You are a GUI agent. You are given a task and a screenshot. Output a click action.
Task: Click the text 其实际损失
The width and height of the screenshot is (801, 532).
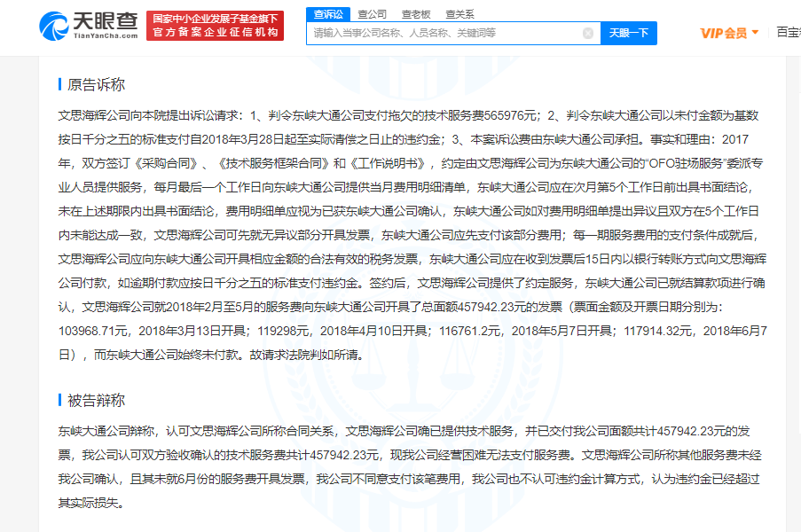(x=88, y=504)
